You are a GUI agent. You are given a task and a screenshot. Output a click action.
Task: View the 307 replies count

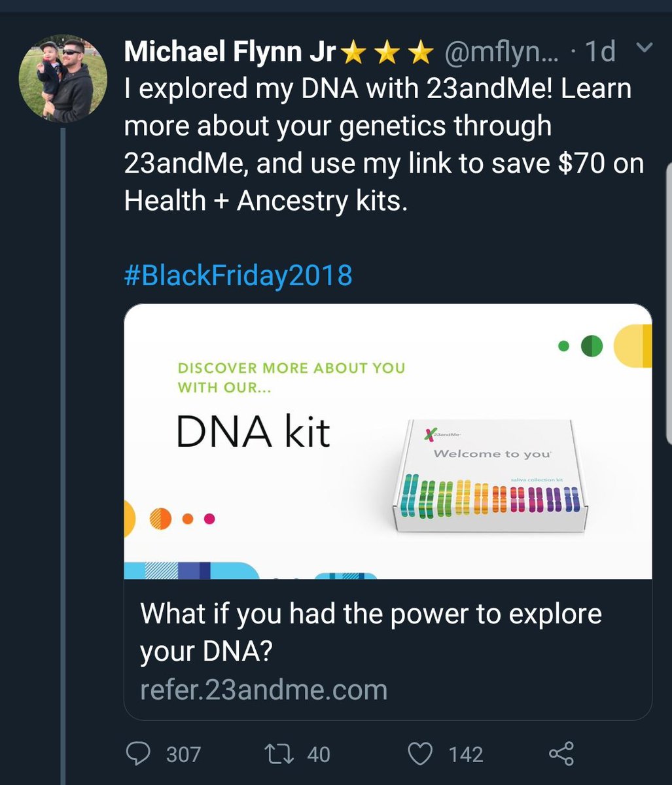(183, 755)
